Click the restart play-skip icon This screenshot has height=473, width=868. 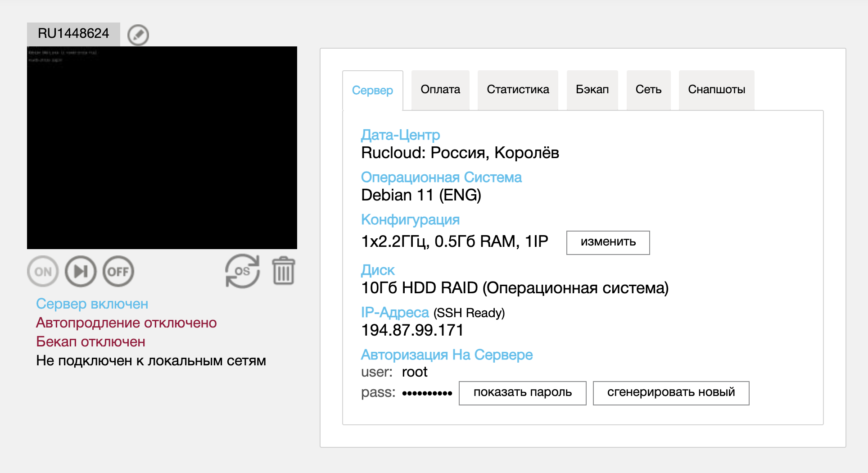point(81,272)
